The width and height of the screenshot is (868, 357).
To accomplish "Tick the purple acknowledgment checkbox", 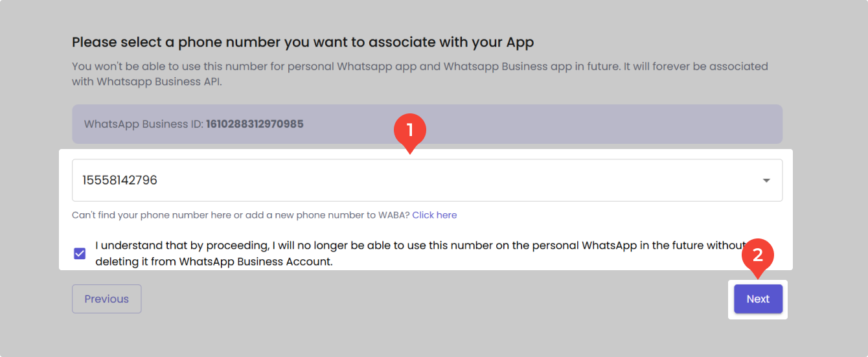I will pos(80,253).
